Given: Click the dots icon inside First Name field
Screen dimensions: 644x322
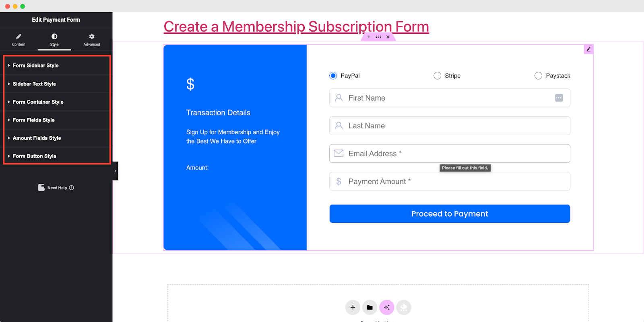Looking at the screenshot, I should pyautogui.click(x=558, y=98).
